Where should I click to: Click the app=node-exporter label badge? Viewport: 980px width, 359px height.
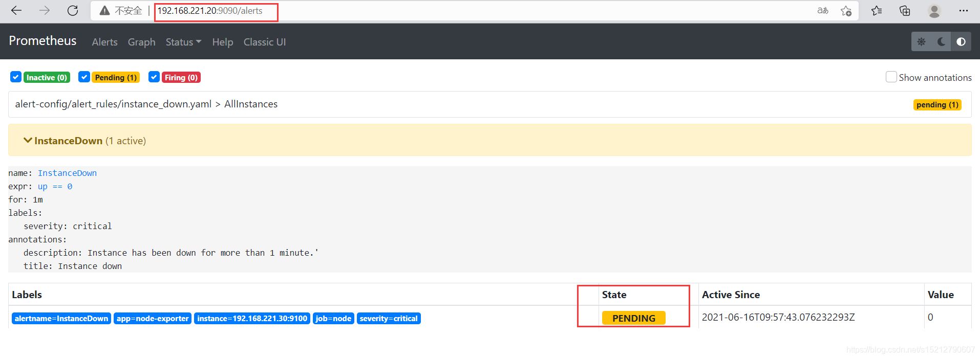coord(153,318)
